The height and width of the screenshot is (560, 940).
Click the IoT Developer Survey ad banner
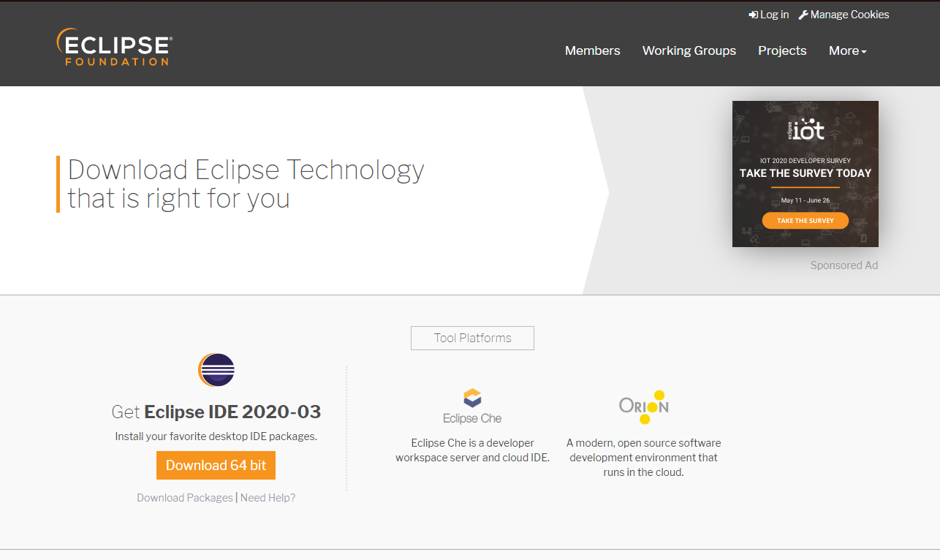coord(805,175)
